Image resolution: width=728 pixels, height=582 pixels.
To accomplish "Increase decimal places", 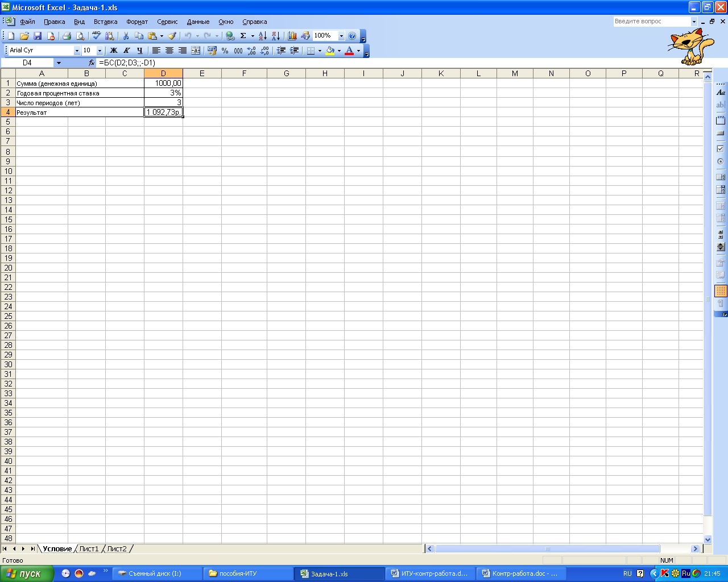I will point(251,51).
